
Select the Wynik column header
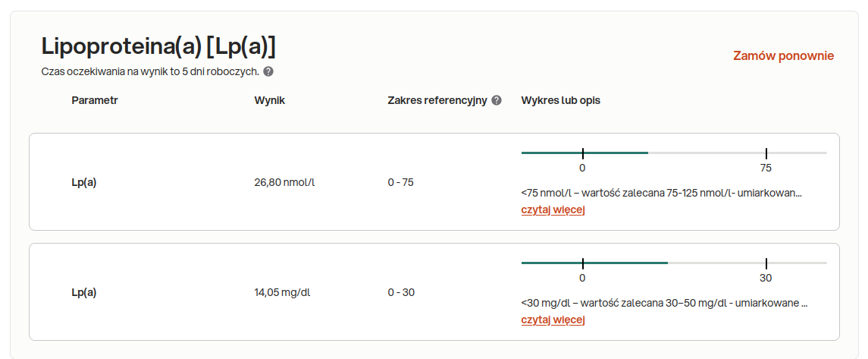tap(270, 100)
